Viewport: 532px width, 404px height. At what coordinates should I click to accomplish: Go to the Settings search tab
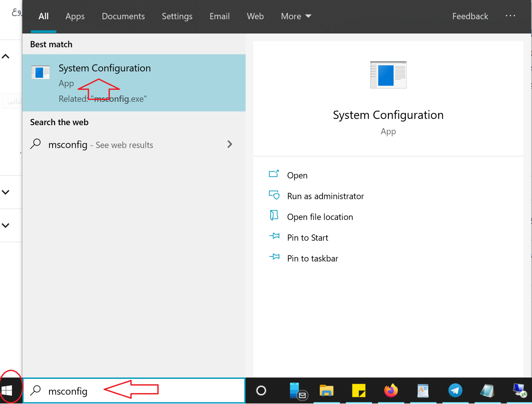177,16
